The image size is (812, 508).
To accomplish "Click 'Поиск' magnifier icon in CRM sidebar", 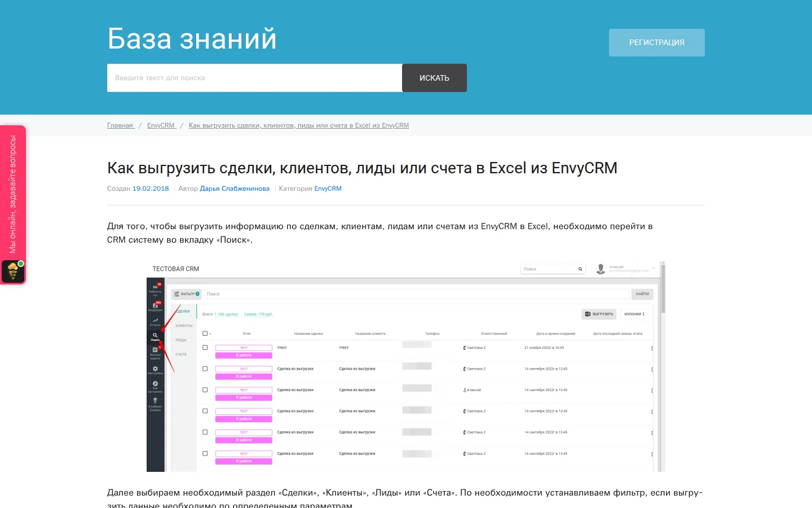I will [155, 336].
